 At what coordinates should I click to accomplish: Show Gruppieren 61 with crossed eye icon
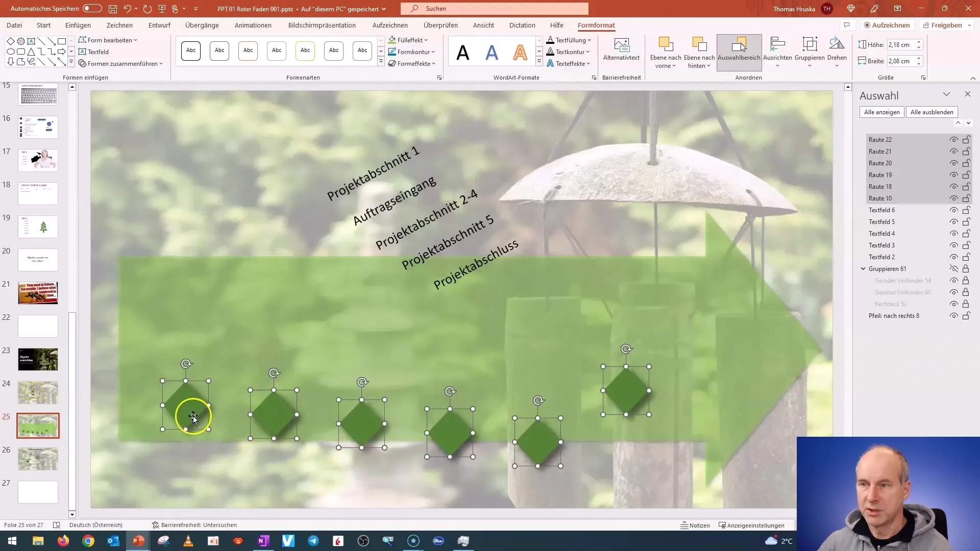(953, 269)
